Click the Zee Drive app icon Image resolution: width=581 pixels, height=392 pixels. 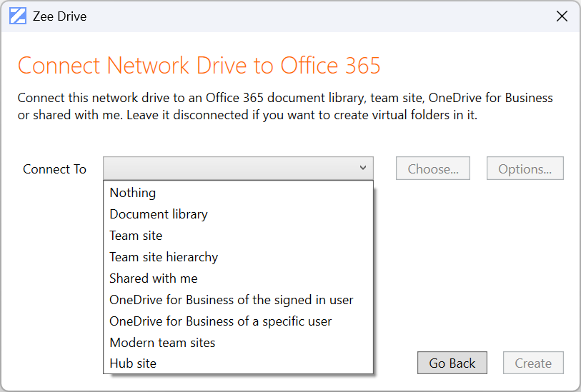(x=18, y=16)
